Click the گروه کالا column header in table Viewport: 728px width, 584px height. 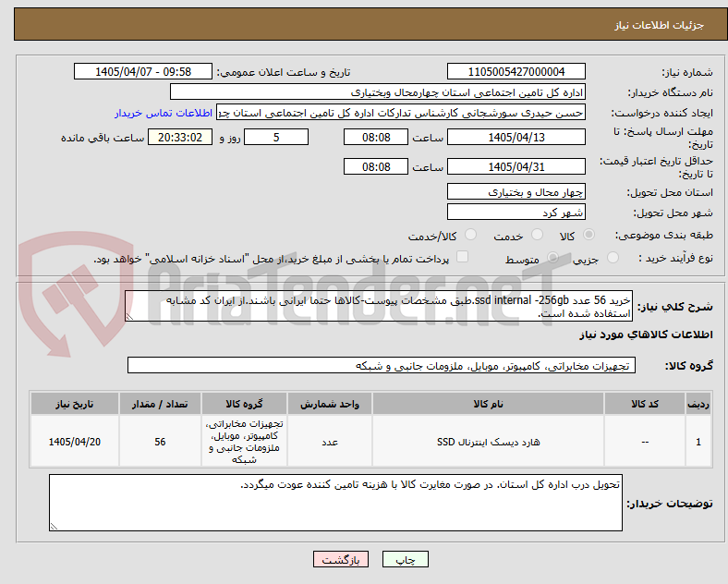click(x=244, y=404)
